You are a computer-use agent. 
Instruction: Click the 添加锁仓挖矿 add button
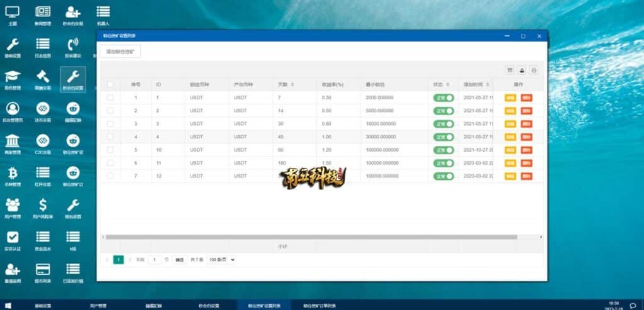pos(120,51)
